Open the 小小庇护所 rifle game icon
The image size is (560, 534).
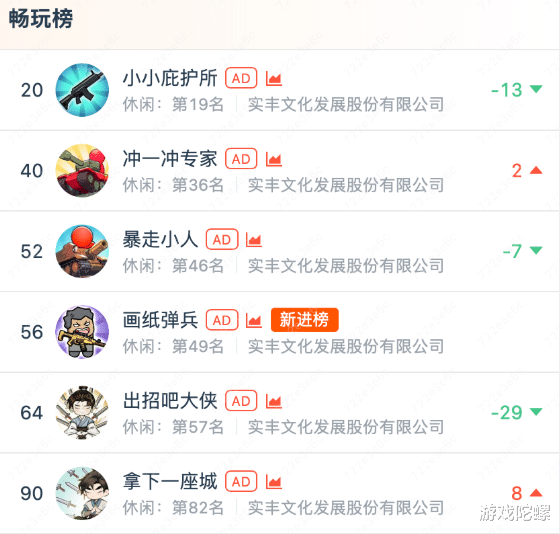pos(82,90)
